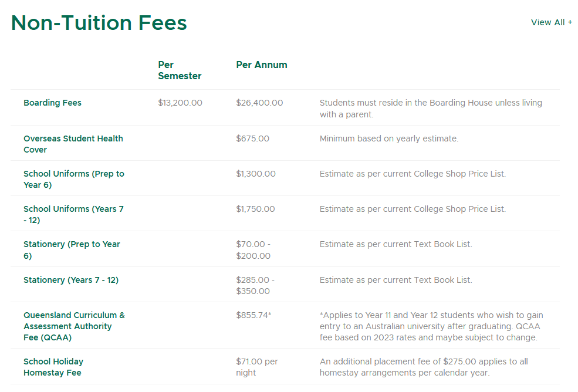Select the Overseas Student Health Cover label
This screenshot has width=578, height=392.
click(73, 144)
